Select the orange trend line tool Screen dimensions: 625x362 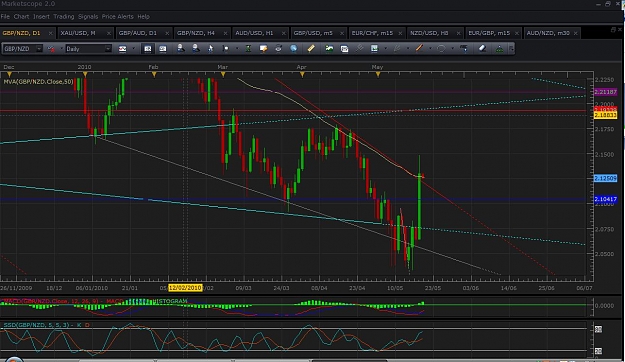(x=419, y=48)
